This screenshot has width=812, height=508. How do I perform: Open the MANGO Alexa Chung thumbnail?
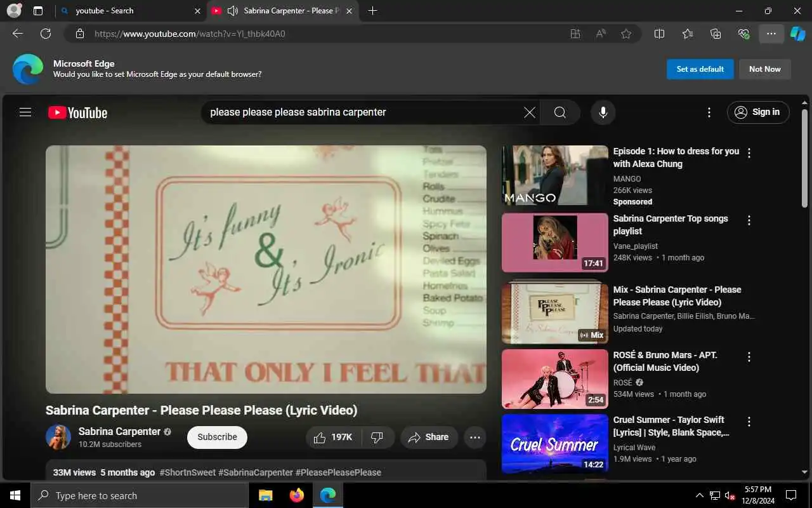(x=555, y=175)
